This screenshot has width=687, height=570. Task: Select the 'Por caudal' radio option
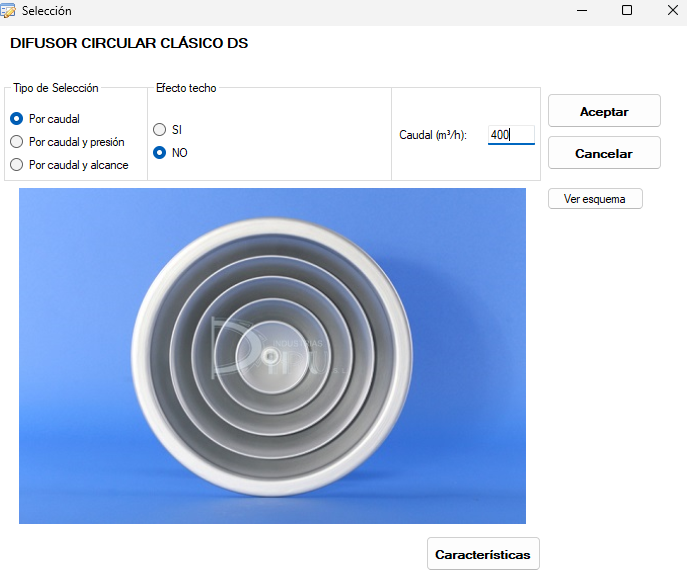tap(16, 119)
